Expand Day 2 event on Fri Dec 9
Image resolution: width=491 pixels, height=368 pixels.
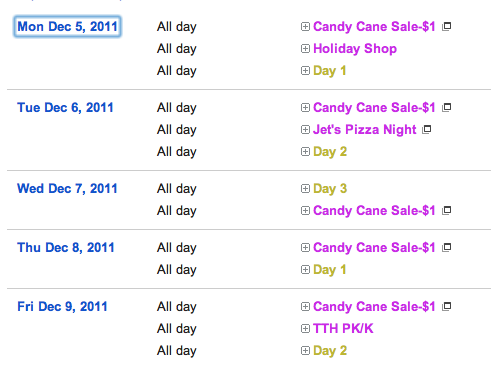(305, 351)
